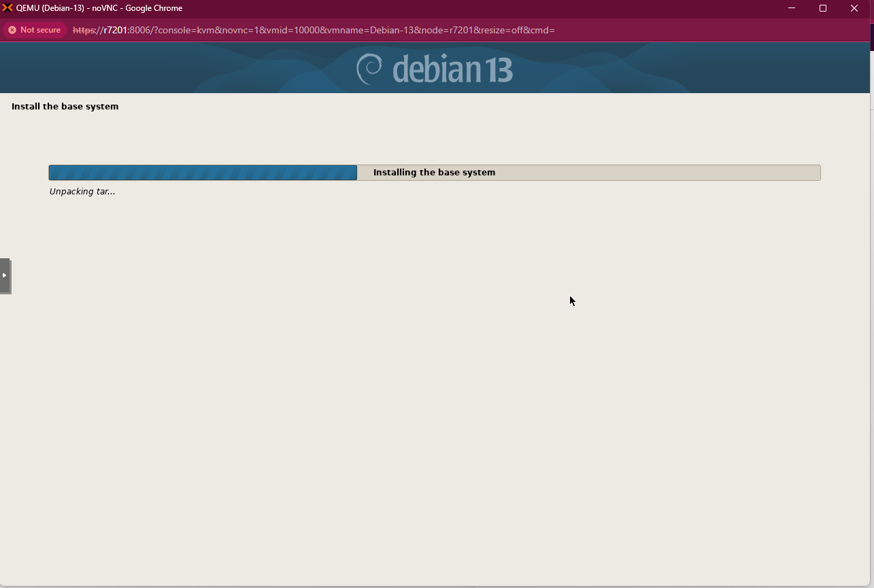The height and width of the screenshot is (588, 874).
Task: Click the Proxmox icon in title bar
Action: (7, 8)
